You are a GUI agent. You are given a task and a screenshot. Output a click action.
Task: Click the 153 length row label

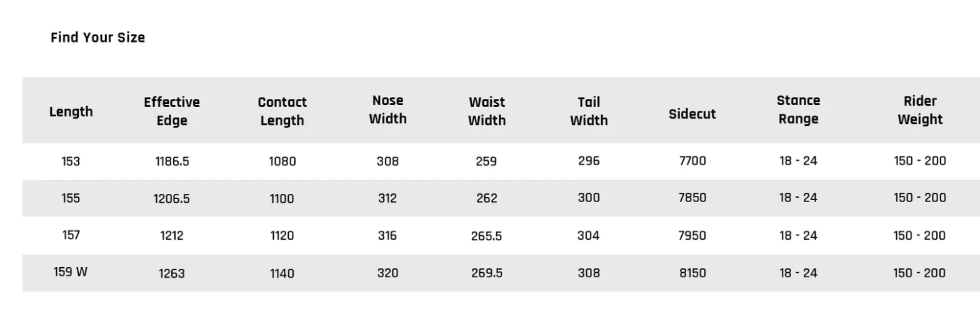(x=71, y=161)
